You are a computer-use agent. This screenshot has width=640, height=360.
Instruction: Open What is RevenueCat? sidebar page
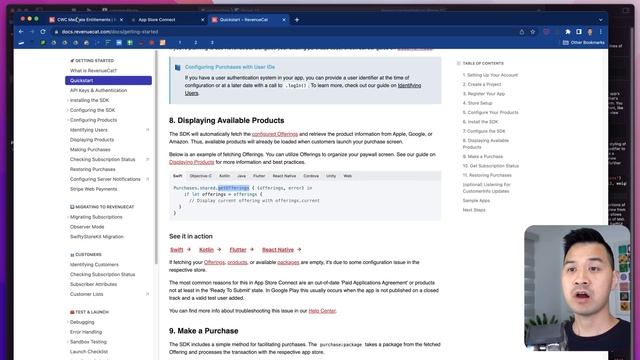tap(93, 71)
